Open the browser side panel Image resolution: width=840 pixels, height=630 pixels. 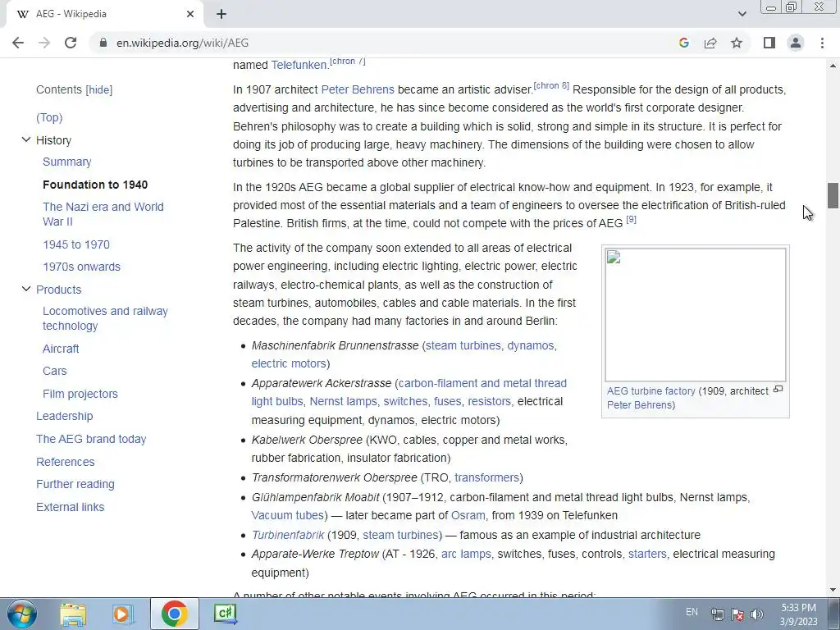769,43
